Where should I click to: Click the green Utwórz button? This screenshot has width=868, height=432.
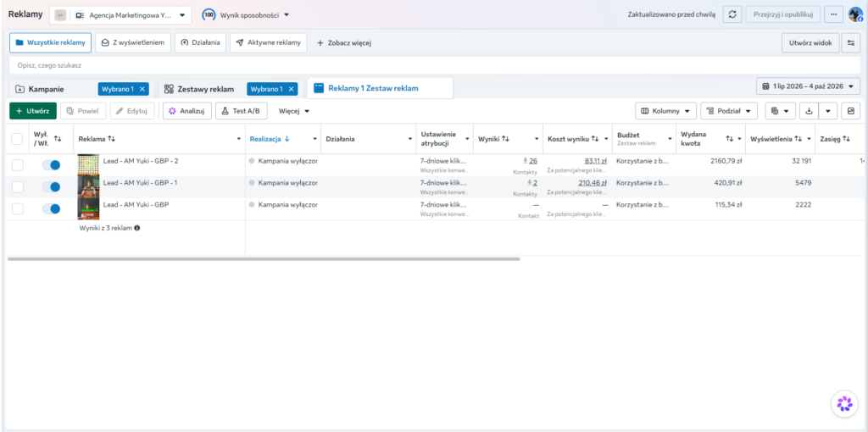[x=33, y=111]
